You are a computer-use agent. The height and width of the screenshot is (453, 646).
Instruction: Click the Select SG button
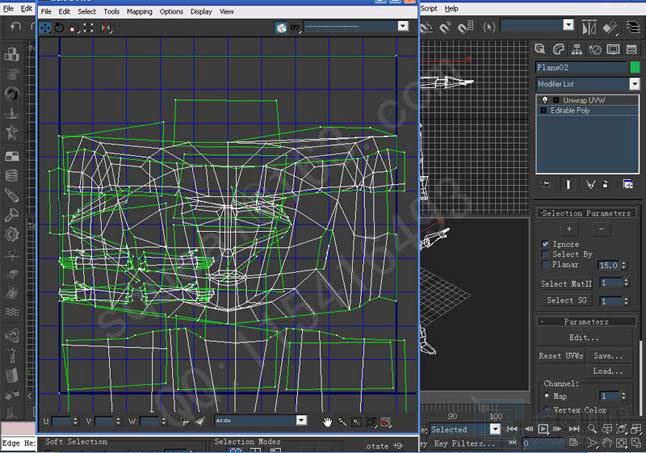click(x=566, y=300)
